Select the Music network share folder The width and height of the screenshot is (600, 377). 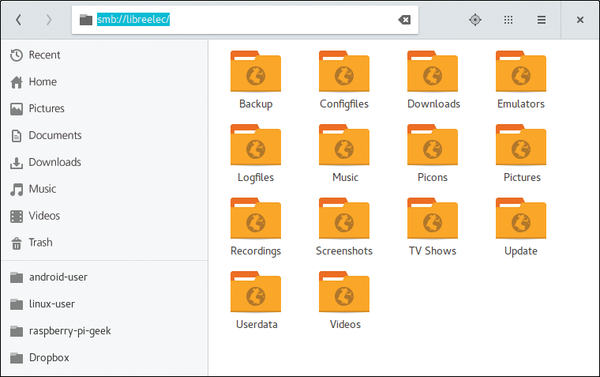click(344, 154)
